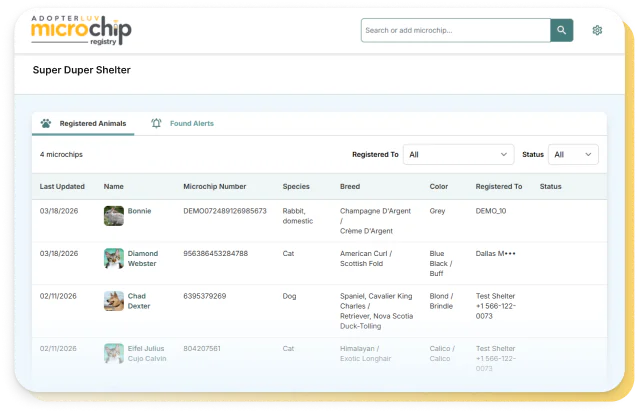Click the Status column header

click(551, 187)
